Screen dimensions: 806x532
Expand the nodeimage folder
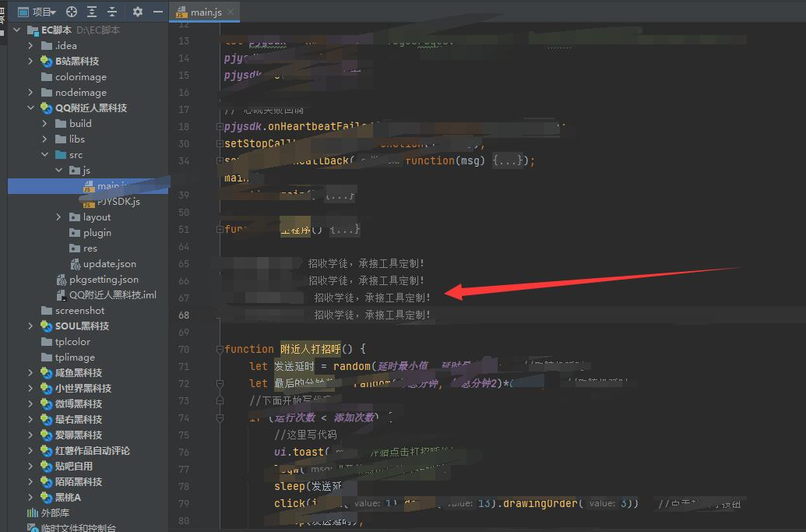(x=31, y=92)
